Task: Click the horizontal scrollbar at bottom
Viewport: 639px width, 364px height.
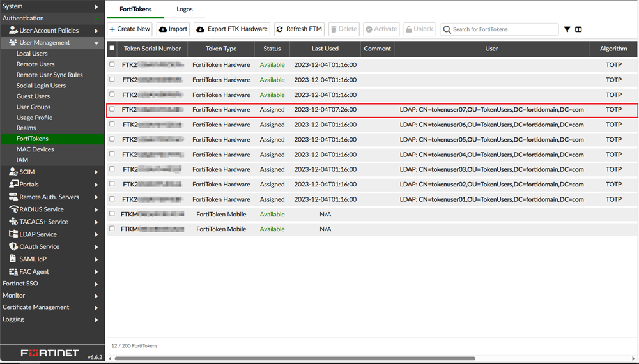Action: 294,358
